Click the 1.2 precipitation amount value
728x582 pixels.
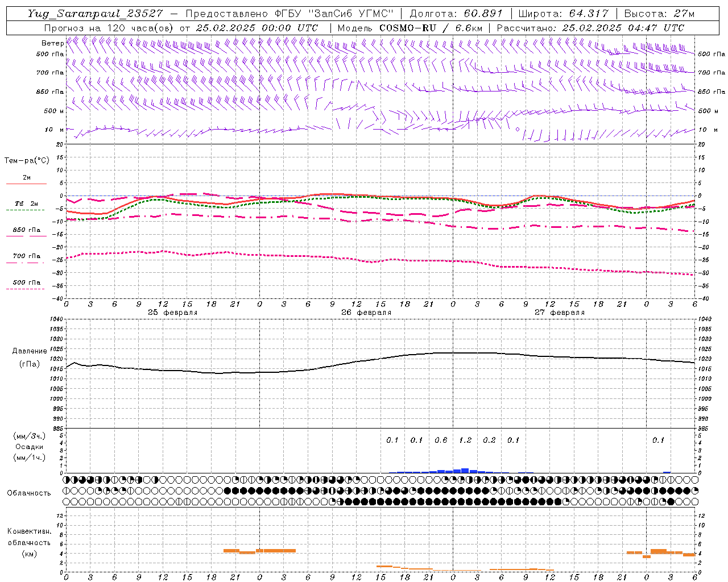465,440
